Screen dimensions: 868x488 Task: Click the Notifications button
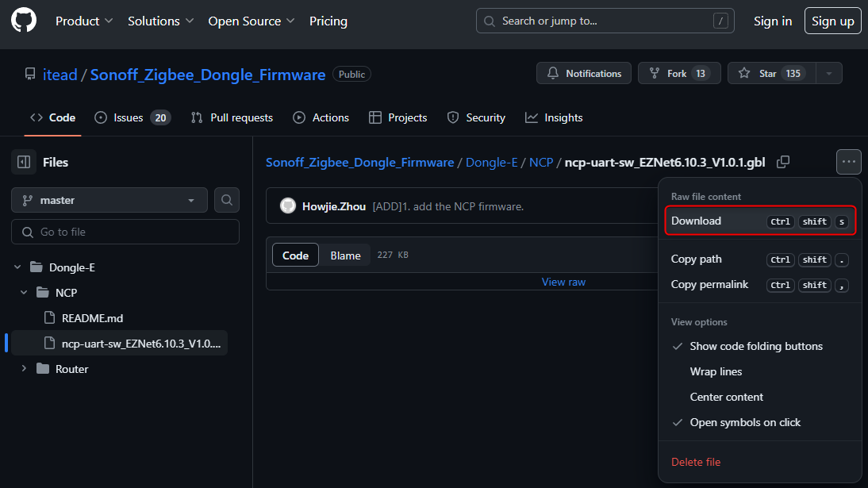point(583,73)
